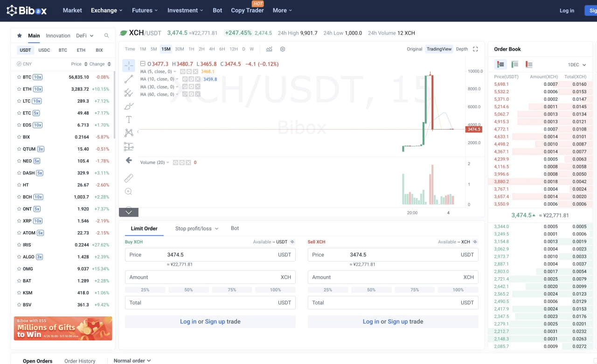This screenshot has height=364, width=597.
Task: Click transfer icon next to Available USDT
Action: point(292,242)
